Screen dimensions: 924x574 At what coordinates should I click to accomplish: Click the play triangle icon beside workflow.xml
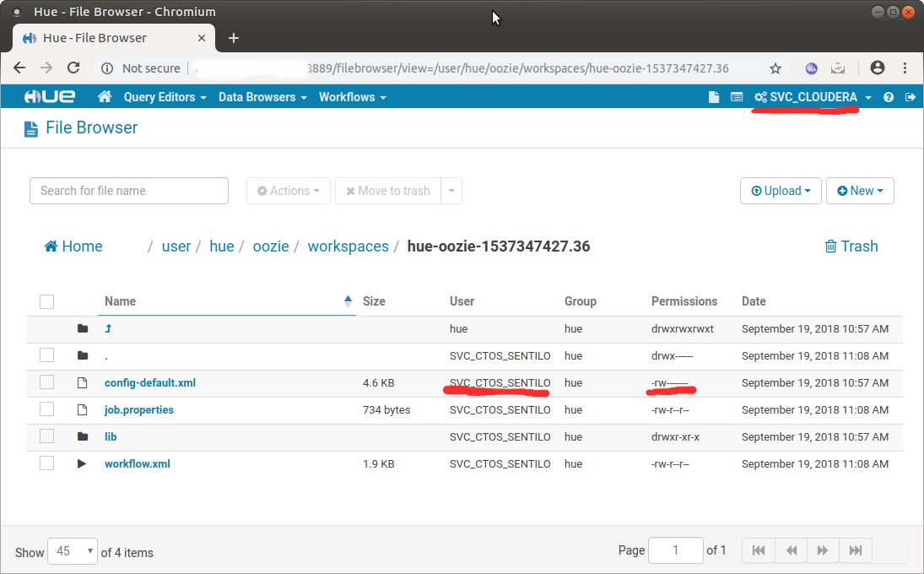pyautogui.click(x=82, y=463)
